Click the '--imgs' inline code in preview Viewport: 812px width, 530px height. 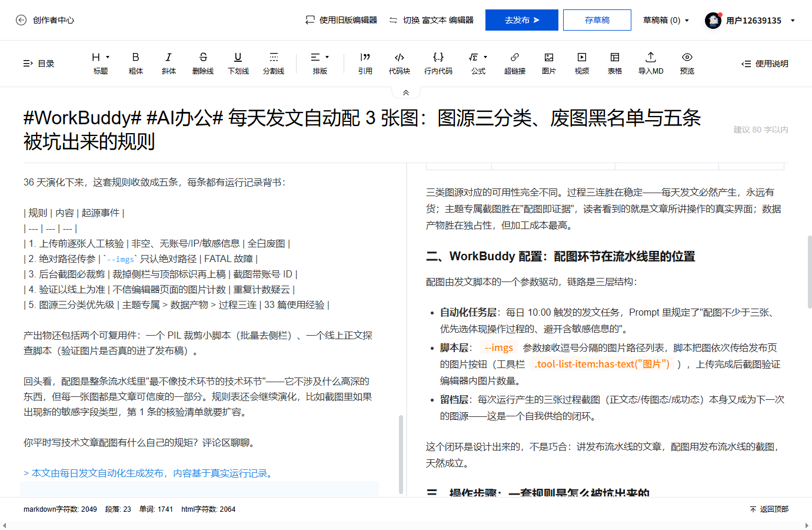pos(498,347)
